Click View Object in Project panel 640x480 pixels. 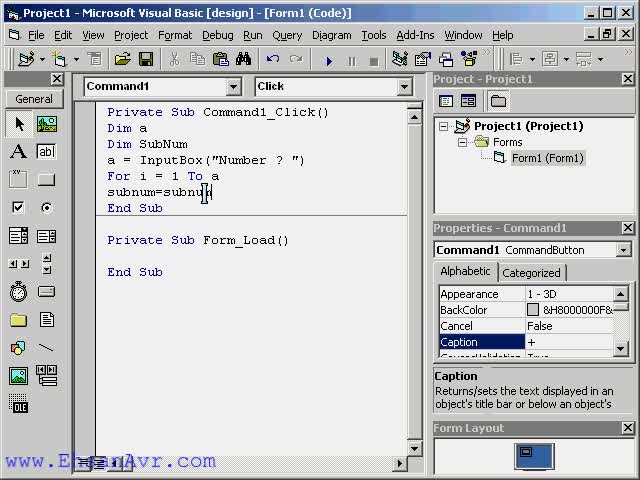pos(468,101)
